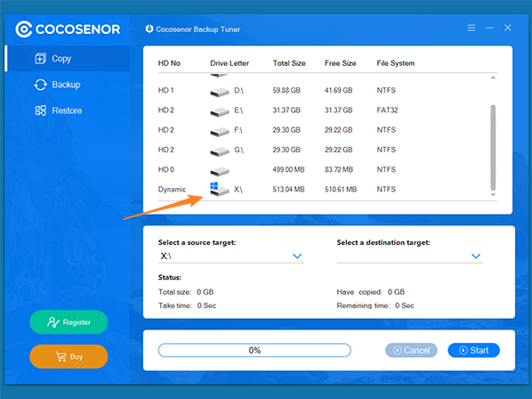532x399 pixels.
Task: Select the unlabeled HD 0 drive icon
Action: pyautogui.click(x=220, y=171)
